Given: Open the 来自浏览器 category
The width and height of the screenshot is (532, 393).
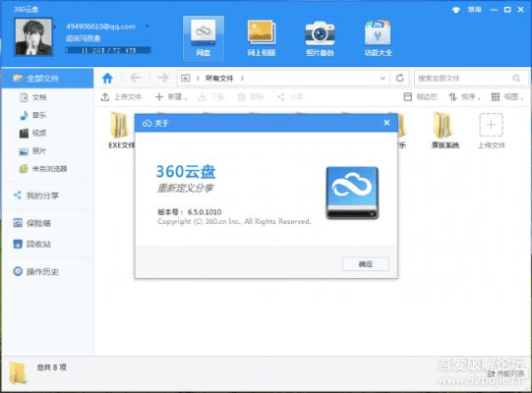Looking at the screenshot, I should coord(43,169).
